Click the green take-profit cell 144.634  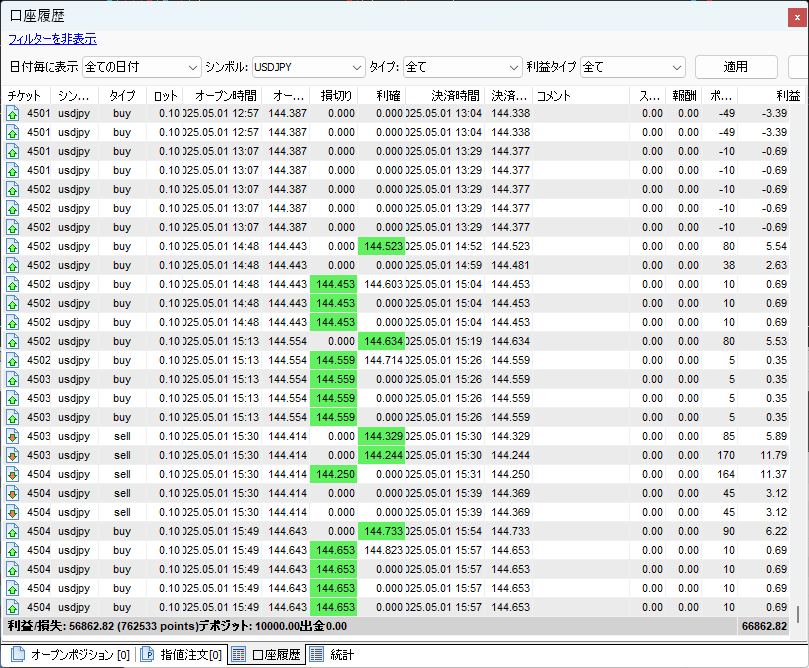click(x=382, y=341)
